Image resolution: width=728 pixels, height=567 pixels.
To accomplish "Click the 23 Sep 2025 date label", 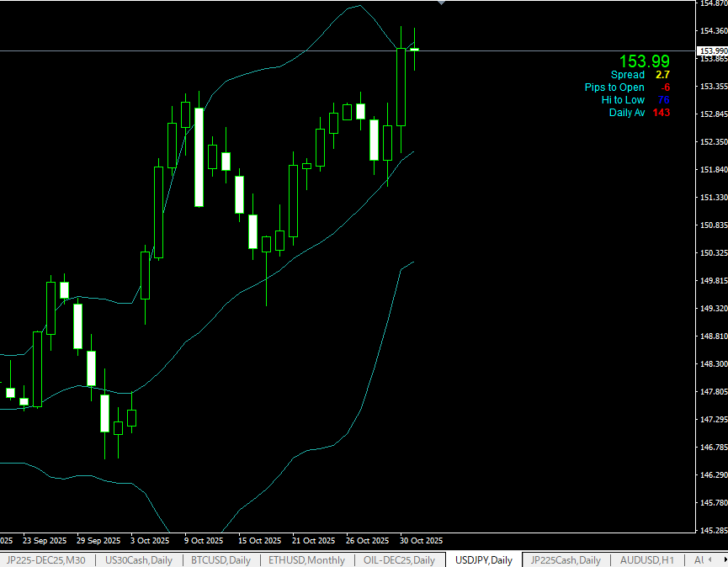I will point(45,540).
